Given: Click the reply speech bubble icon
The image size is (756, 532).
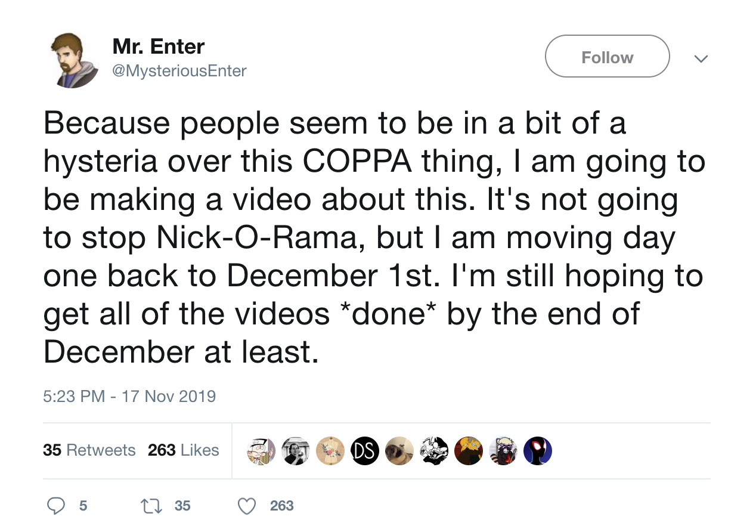Looking at the screenshot, I should pos(55,506).
